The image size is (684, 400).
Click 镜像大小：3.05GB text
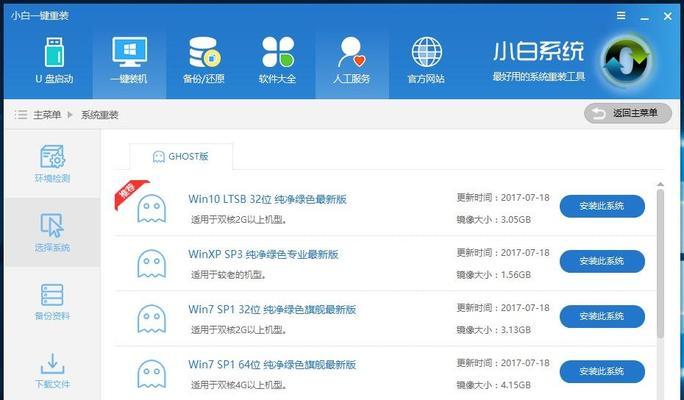(x=494, y=219)
